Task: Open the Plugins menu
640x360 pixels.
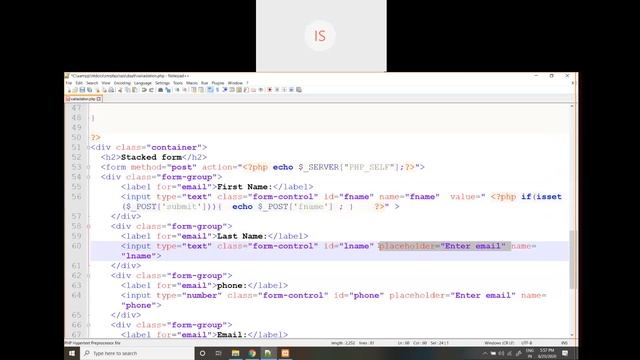Action: [x=218, y=83]
